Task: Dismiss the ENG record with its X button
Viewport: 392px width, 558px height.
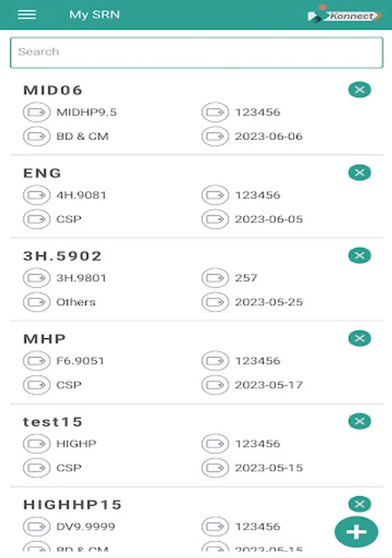Action: 359,172
